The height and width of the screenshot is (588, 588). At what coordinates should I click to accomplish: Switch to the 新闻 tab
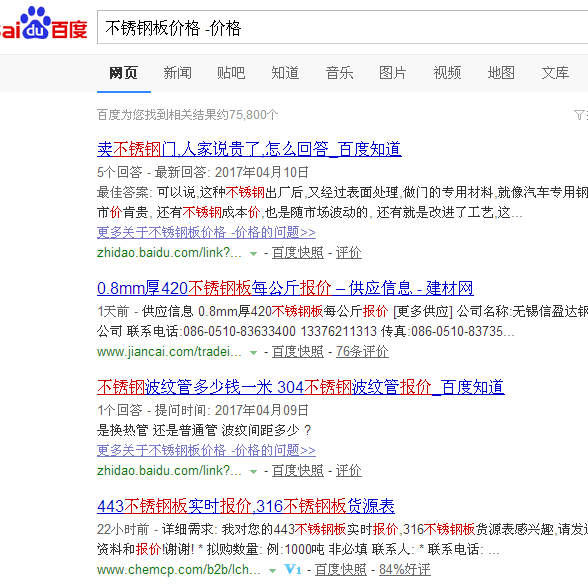point(178,73)
